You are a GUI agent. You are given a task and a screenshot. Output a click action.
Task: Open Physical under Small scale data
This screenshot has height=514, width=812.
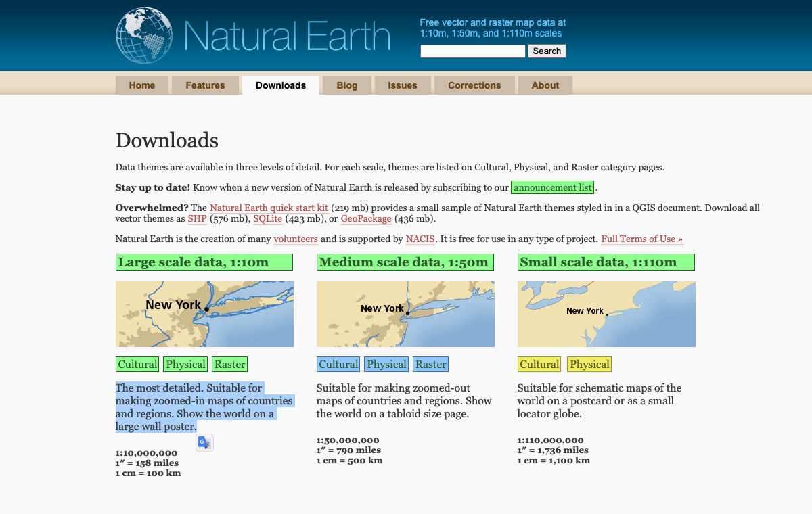coord(589,365)
